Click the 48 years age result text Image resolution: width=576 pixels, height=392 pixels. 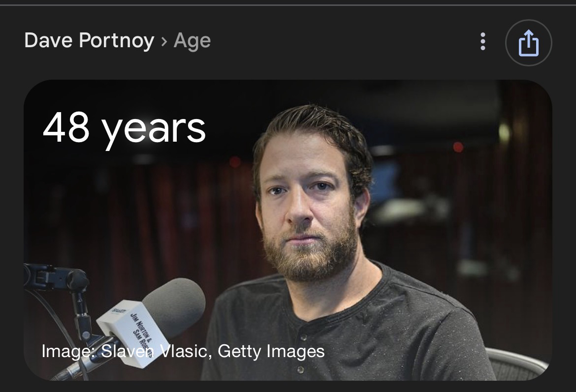pyautogui.click(x=124, y=129)
